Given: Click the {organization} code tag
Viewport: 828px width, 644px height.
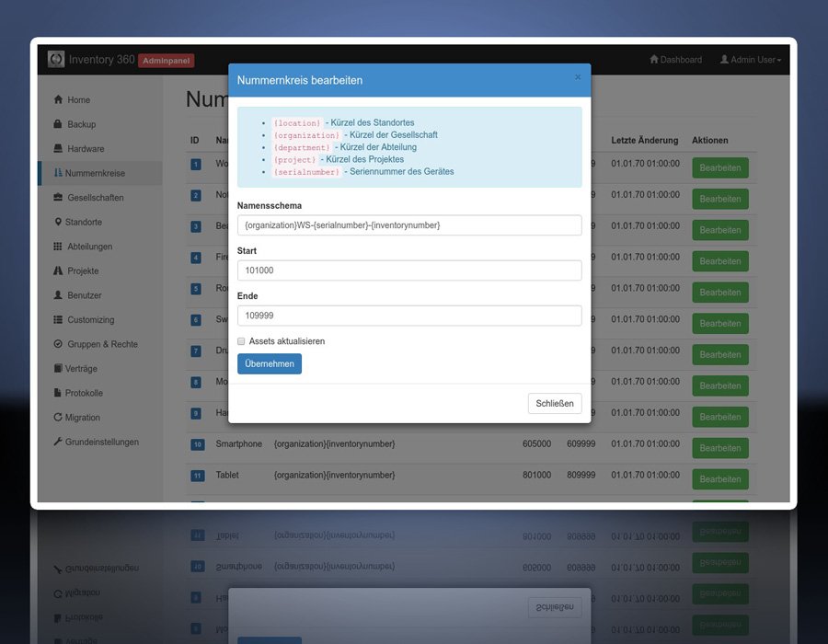Looking at the screenshot, I should pos(306,135).
